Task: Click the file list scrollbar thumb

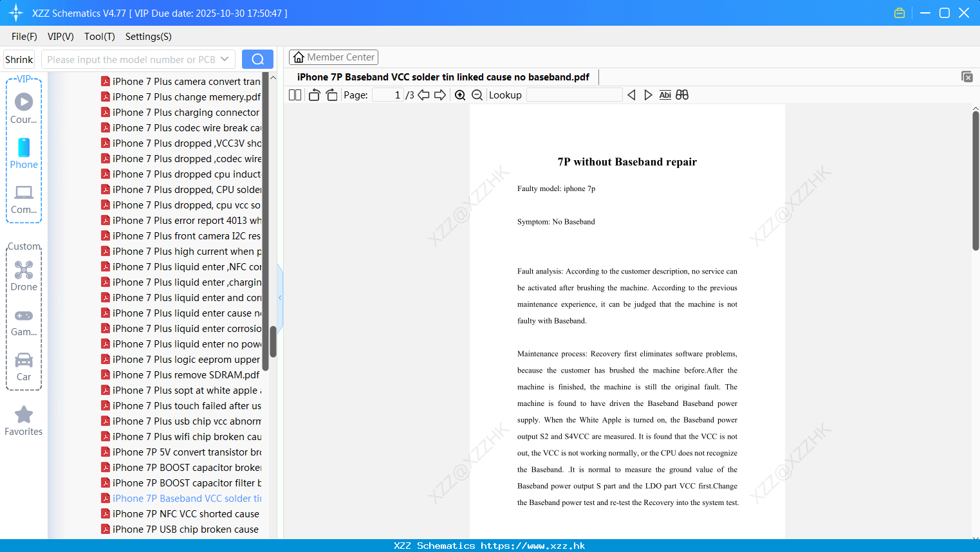Action: tap(273, 342)
